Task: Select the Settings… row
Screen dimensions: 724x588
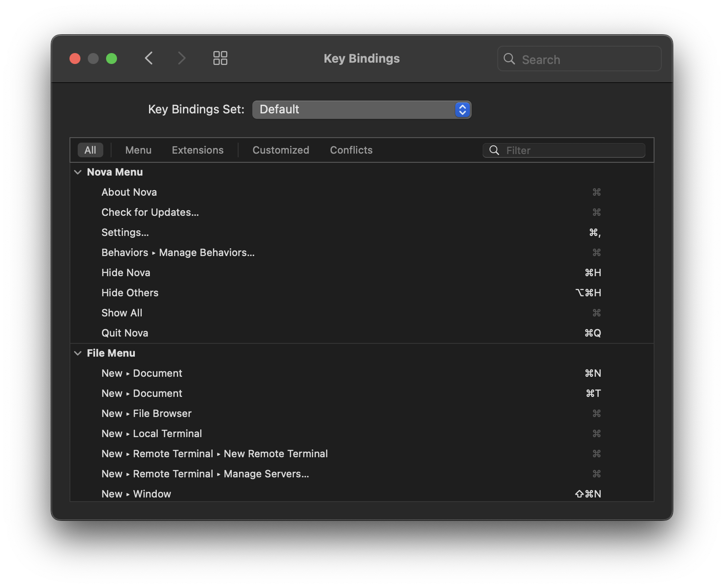Action: click(x=362, y=233)
